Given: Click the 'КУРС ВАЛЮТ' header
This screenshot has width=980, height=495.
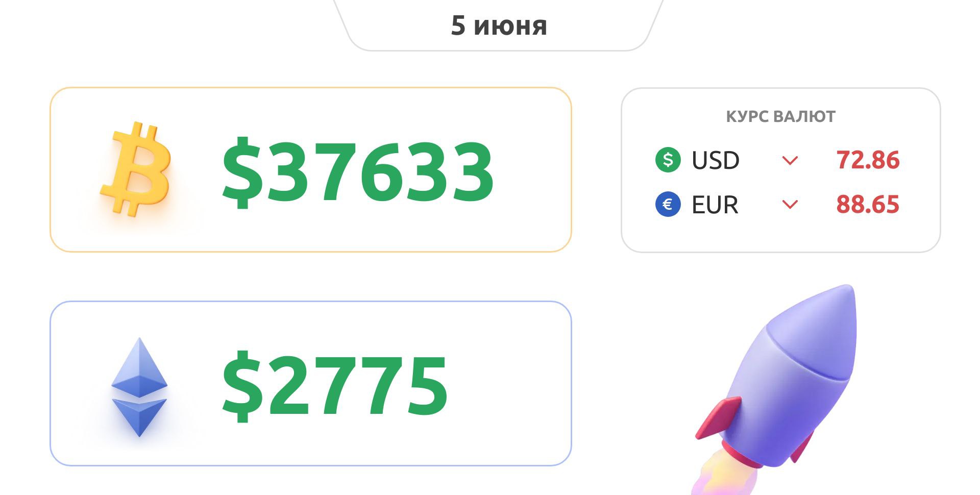Looking at the screenshot, I should 780,116.
